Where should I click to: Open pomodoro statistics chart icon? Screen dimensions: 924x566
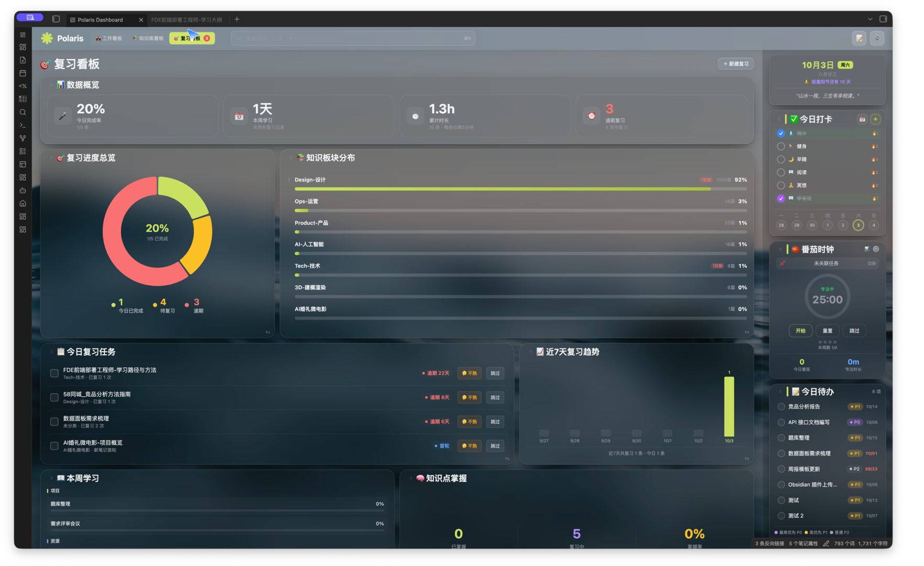pyautogui.click(x=866, y=249)
